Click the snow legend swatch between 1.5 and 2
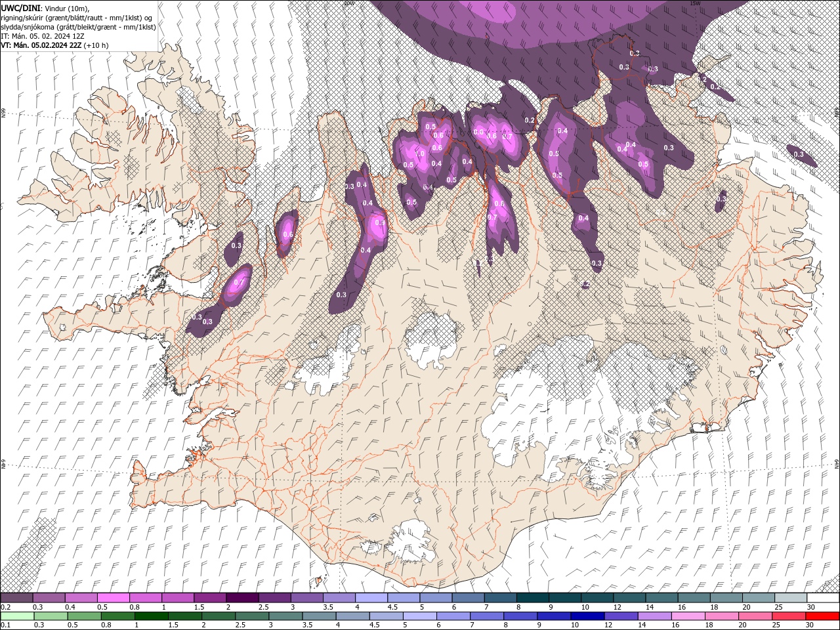The image size is (840, 630). point(210,598)
